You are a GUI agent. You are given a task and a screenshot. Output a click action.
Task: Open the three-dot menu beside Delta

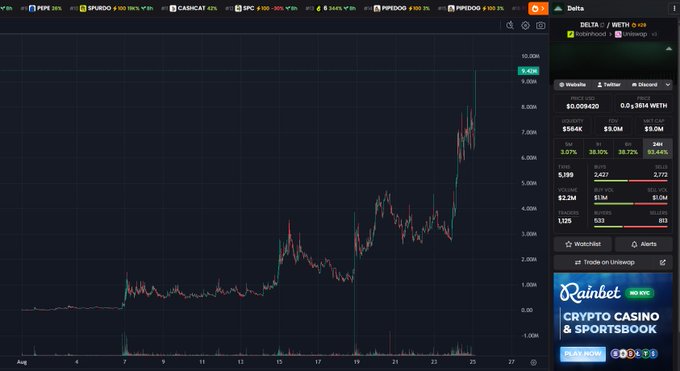[x=674, y=8]
